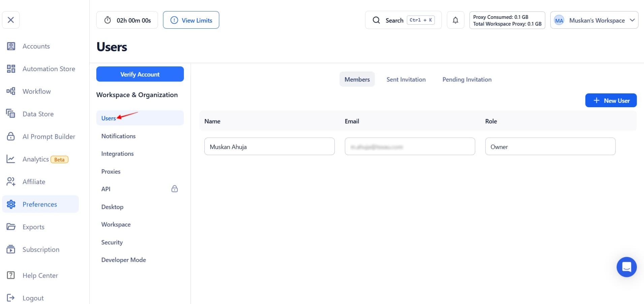Click the notification bell icon

(455, 20)
